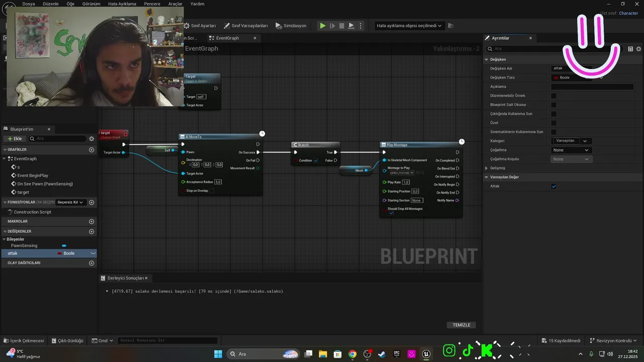Open Sınıf Varsayılanları class defaults
Viewport: 644px width, 362px height.
(246, 26)
